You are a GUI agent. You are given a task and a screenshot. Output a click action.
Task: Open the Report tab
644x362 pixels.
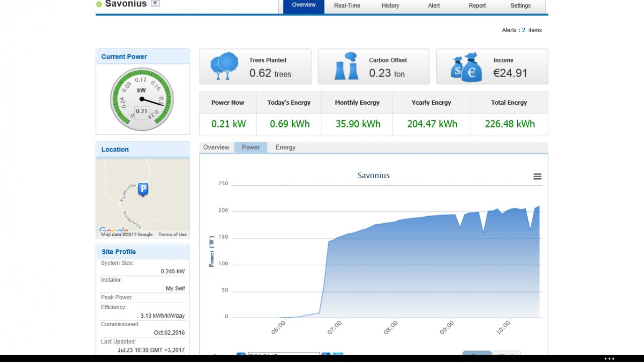477,6
